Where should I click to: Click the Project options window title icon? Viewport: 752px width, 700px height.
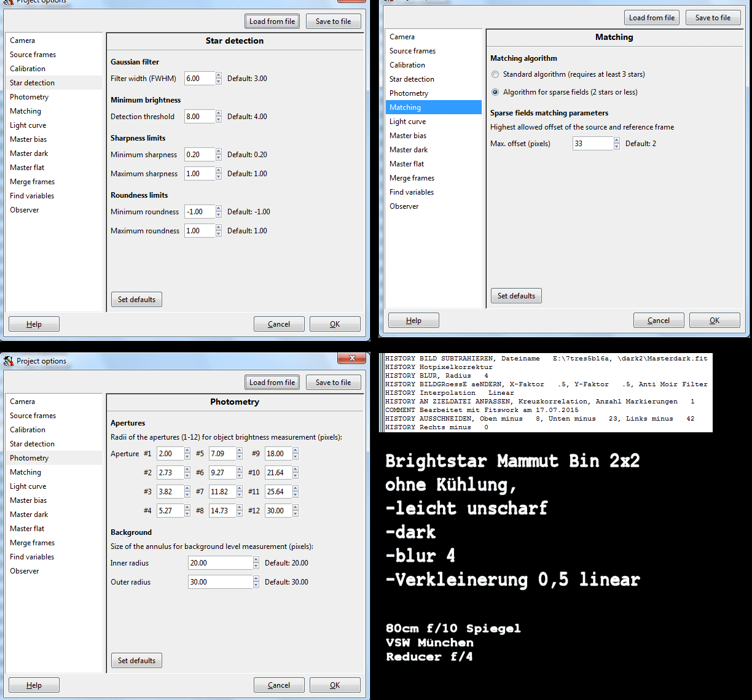click(x=9, y=361)
